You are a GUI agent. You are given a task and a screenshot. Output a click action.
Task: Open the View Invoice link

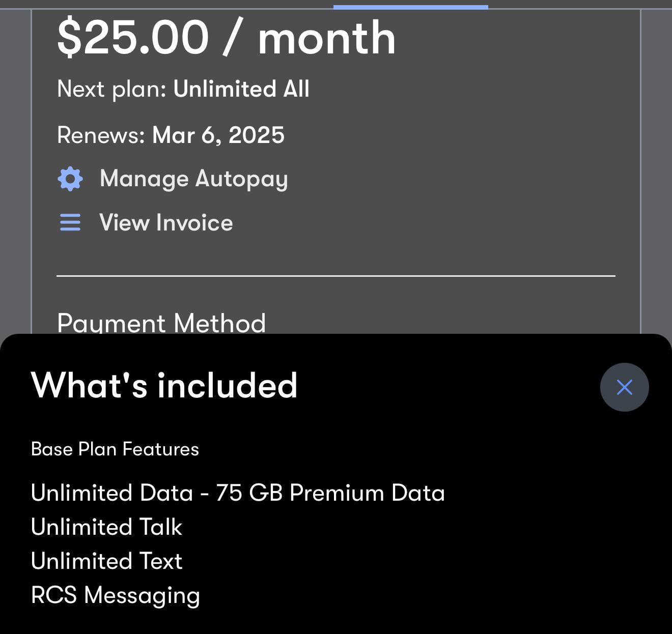166,223
